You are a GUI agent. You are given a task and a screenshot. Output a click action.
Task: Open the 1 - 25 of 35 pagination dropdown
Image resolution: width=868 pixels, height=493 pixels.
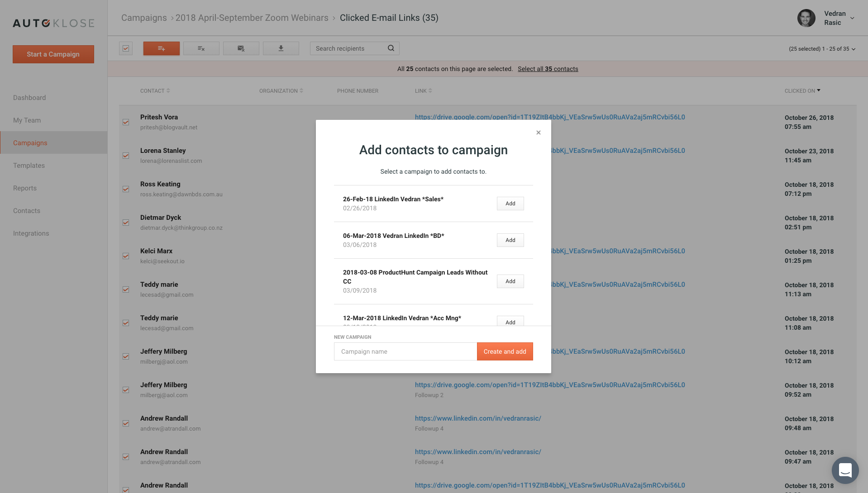tap(854, 49)
